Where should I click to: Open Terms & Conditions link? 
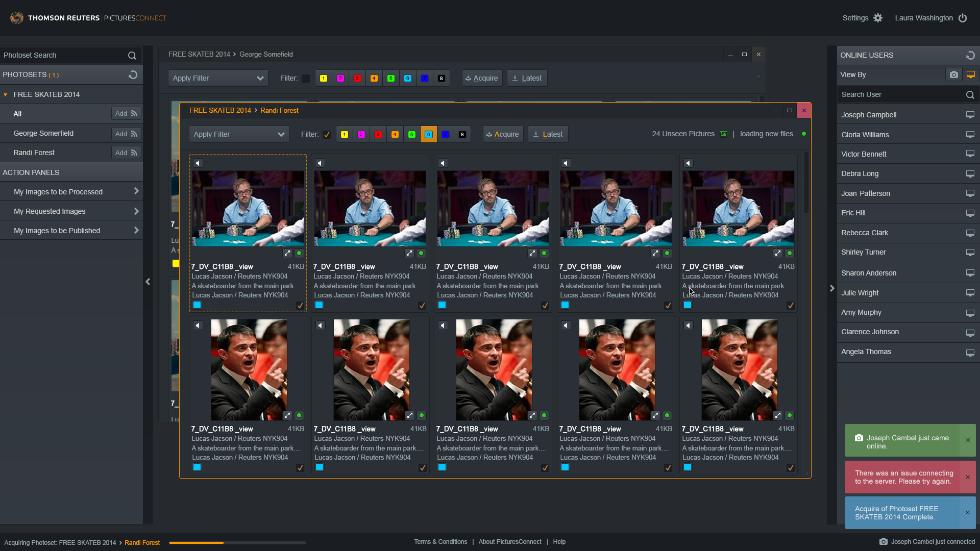440,542
